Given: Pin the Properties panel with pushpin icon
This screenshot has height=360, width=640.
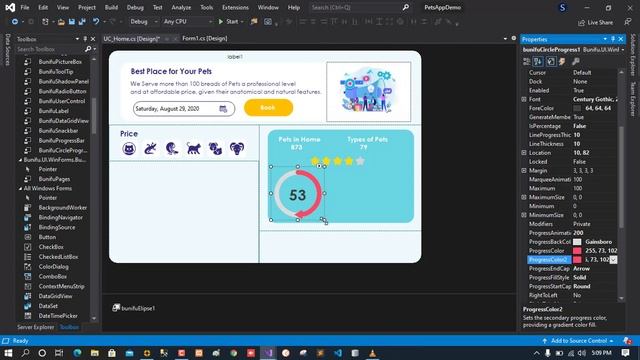Looking at the screenshot, I should (x=613, y=39).
